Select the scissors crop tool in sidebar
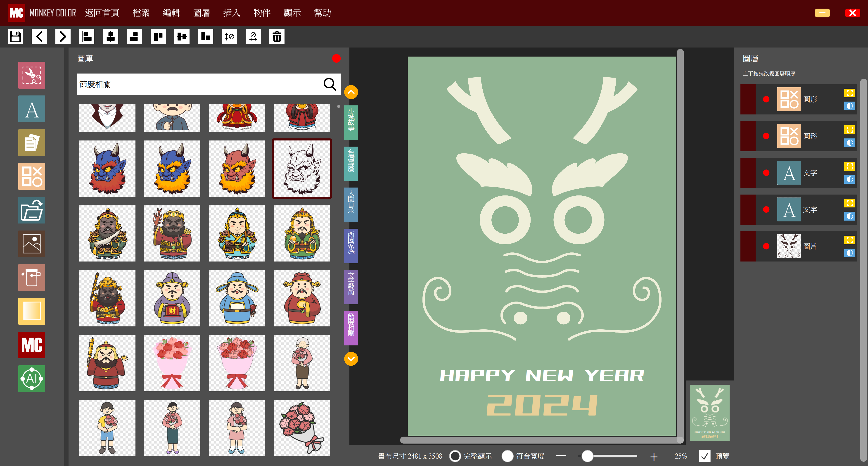Image resolution: width=868 pixels, height=466 pixels. coord(32,75)
